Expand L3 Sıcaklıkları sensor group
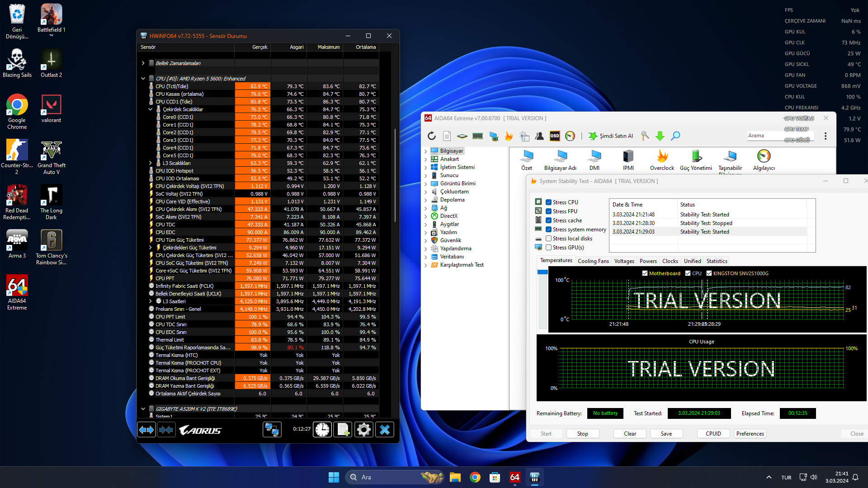This screenshot has width=868, height=488. click(151, 163)
